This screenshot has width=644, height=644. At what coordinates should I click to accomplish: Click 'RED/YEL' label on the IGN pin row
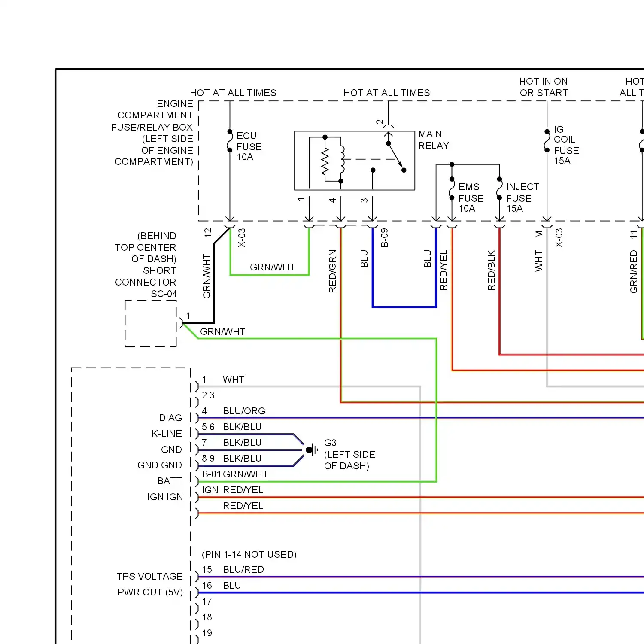(x=243, y=490)
